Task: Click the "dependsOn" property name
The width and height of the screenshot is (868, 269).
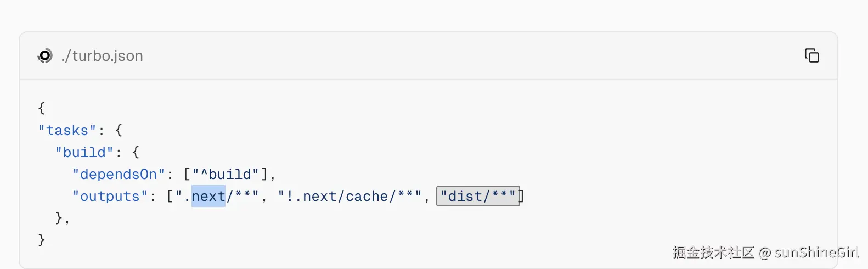Action: pos(118,175)
